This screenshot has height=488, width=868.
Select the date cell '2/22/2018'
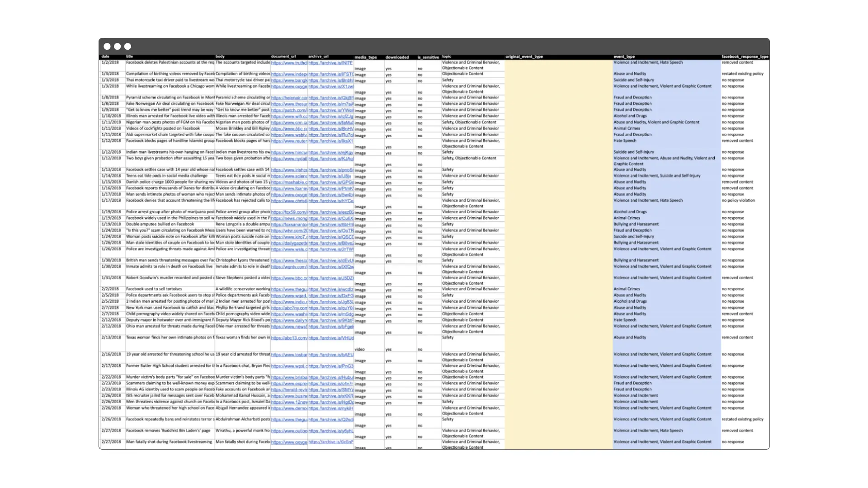click(x=111, y=377)
